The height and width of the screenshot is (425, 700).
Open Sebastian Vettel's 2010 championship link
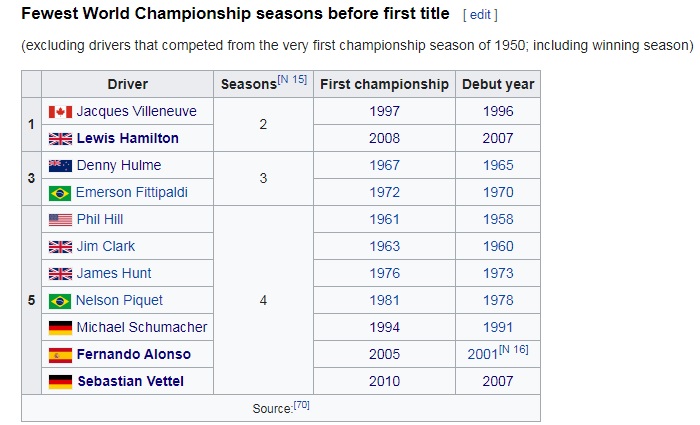pos(384,381)
